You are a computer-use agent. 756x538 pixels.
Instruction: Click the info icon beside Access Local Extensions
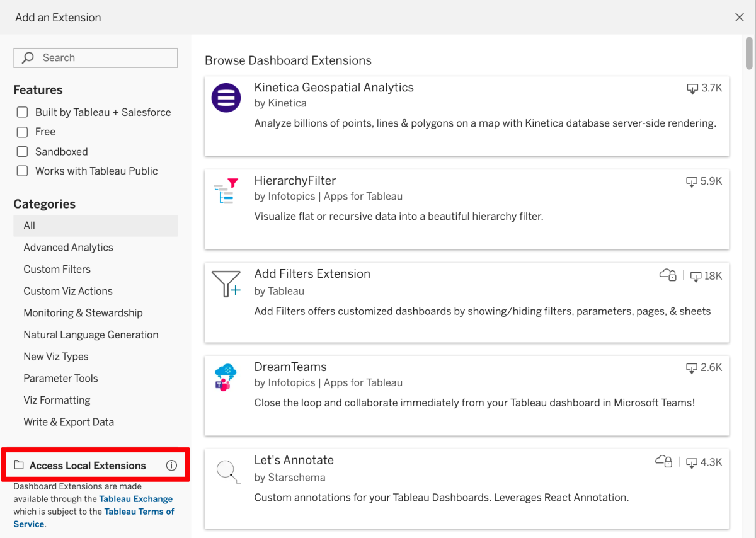[171, 465]
